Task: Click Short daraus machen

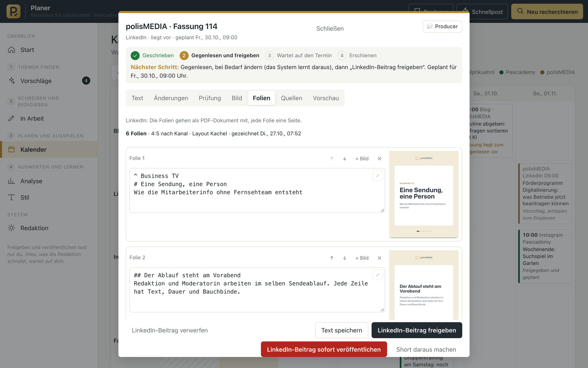Action: click(426, 349)
